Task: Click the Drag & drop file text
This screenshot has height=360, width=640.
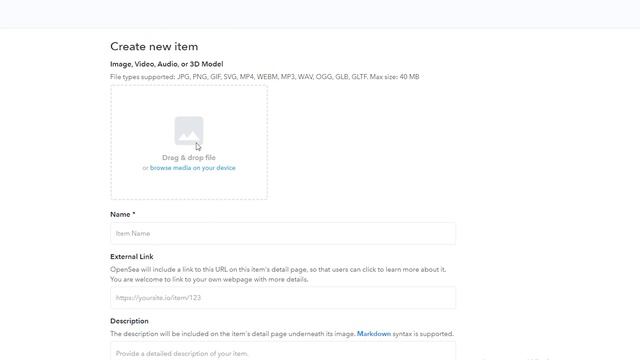Action: coord(189,158)
